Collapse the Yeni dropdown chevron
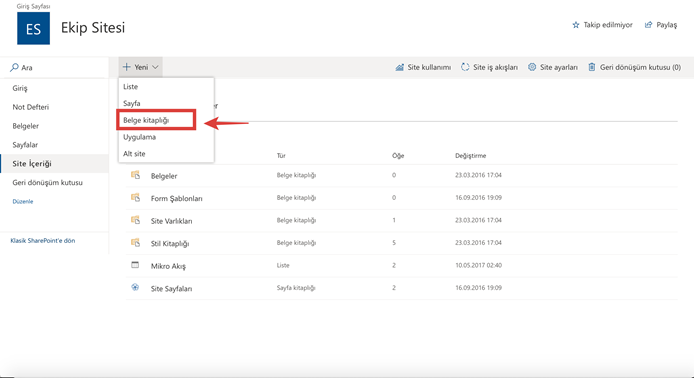This screenshot has height=378, width=694. 155,67
